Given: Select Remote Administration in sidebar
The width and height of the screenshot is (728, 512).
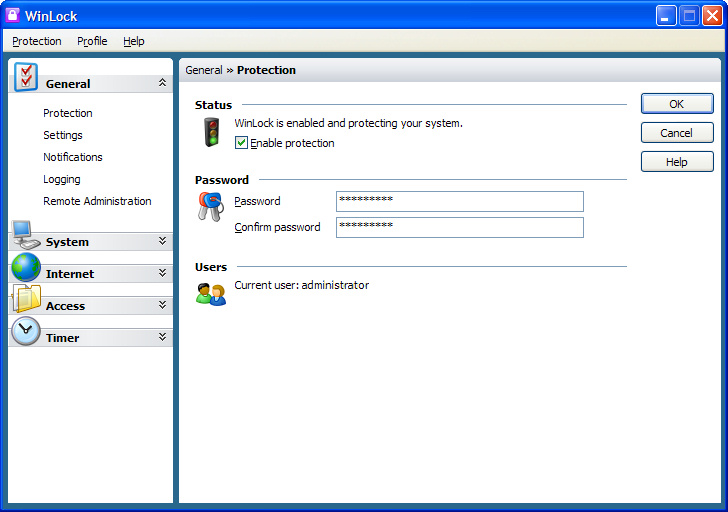Looking at the screenshot, I should 97,201.
